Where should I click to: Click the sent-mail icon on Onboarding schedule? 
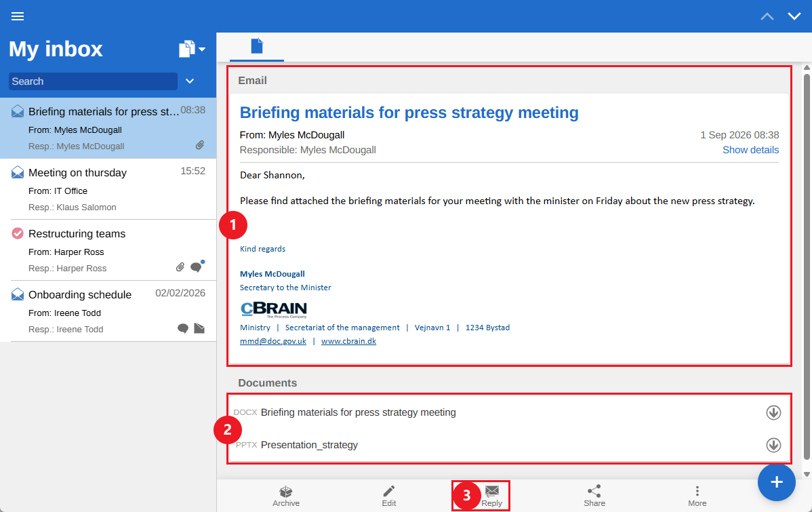(x=199, y=328)
